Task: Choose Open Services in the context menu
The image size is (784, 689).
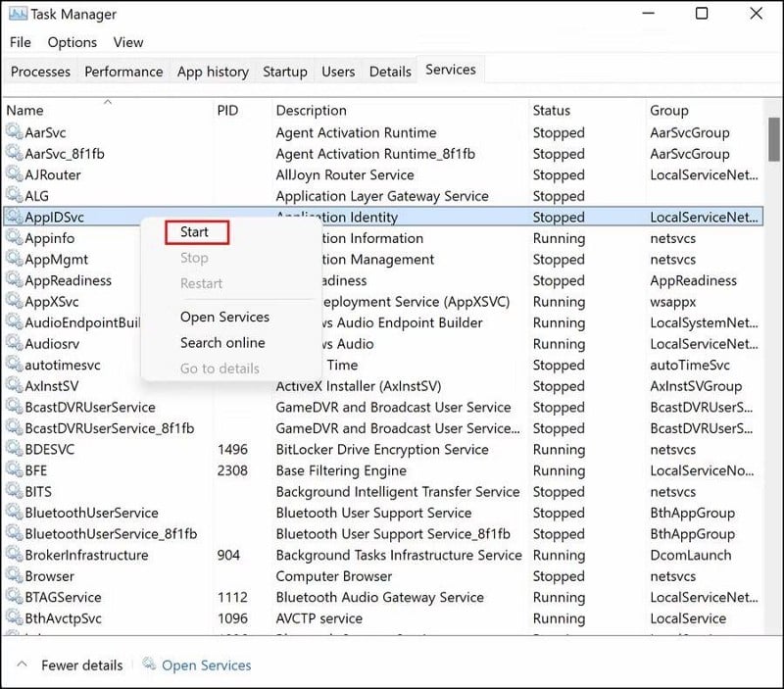Action: point(224,317)
